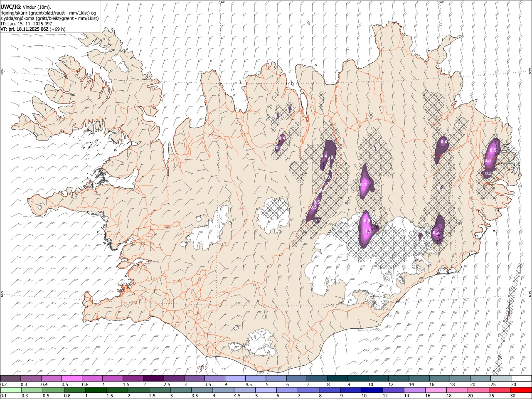Select the darkest green swatch labeled 1, lower legend row
This screenshot has width=532, height=399.
tap(96, 390)
